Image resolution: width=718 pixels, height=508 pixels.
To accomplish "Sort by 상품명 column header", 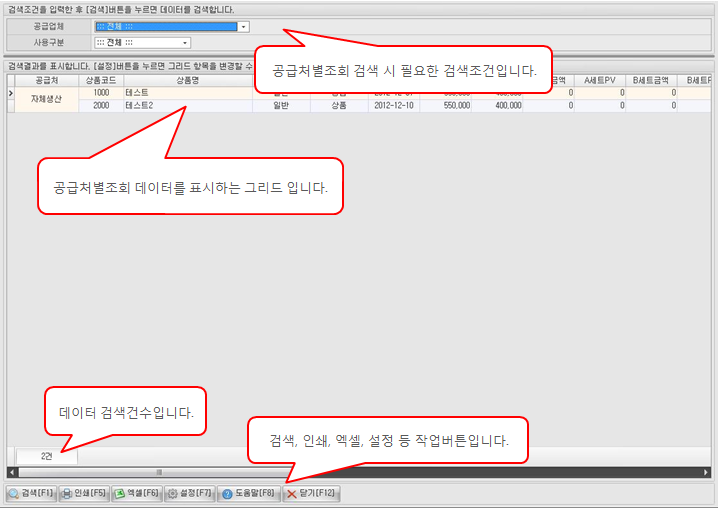I will pos(188,80).
